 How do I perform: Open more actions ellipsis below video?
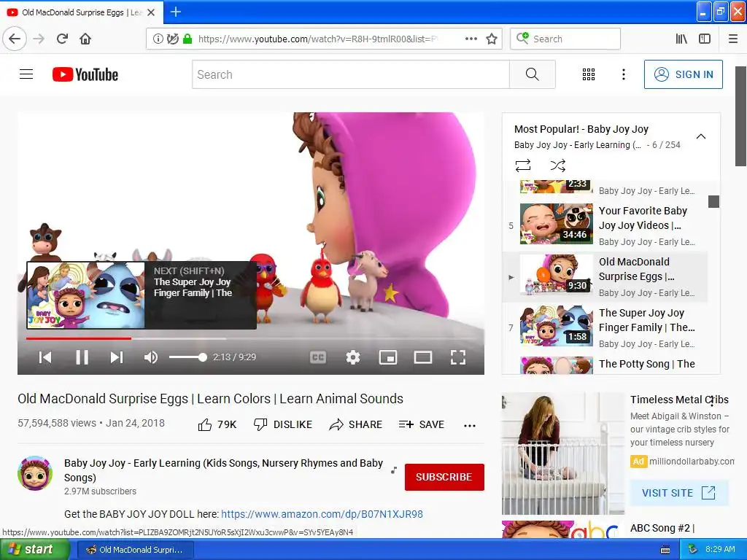coord(470,425)
